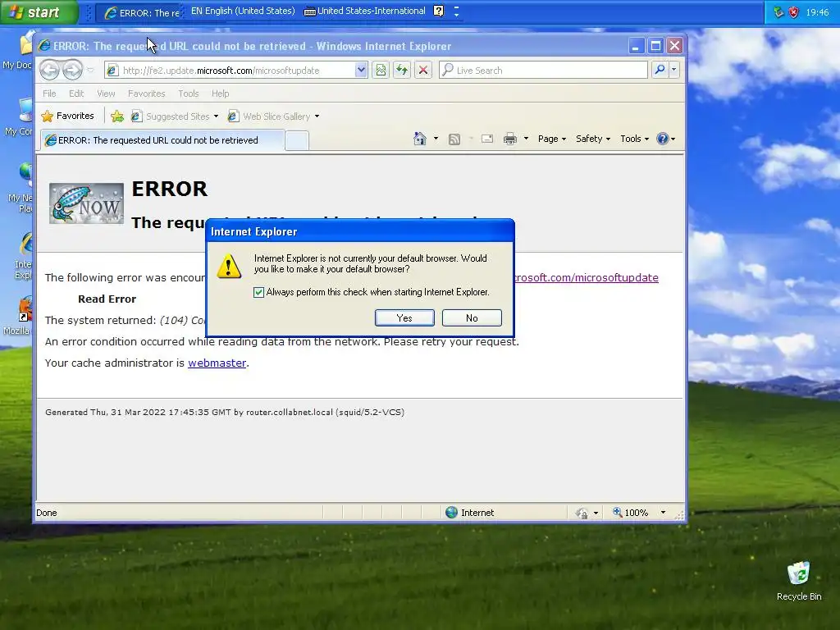Screen dimensions: 840x630
Task: Open Web Slice Gallery dropdown
Action: (x=273, y=116)
